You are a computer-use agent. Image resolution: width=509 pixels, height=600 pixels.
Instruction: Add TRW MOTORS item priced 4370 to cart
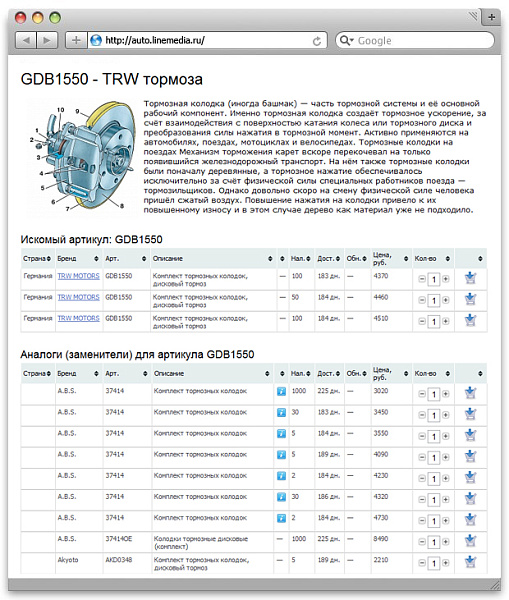[x=470, y=278]
